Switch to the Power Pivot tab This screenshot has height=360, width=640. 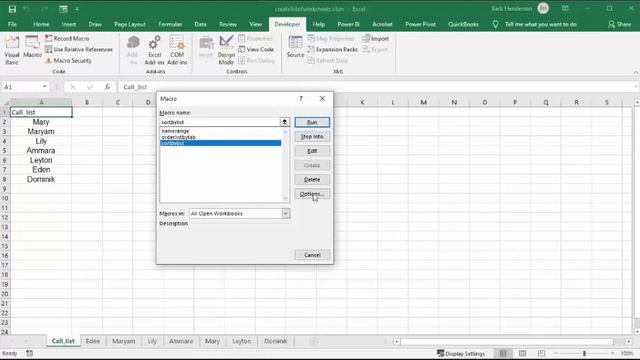point(420,24)
